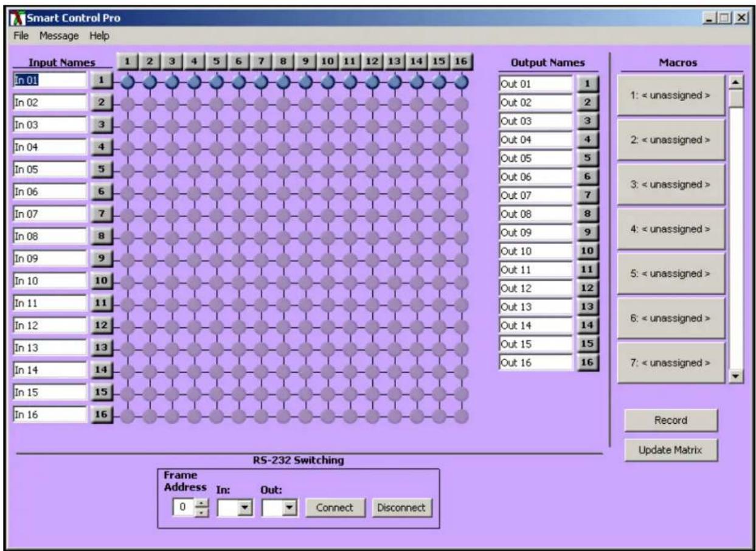
Task: Edit the In 16 input name field
Action: coord(50,415)
